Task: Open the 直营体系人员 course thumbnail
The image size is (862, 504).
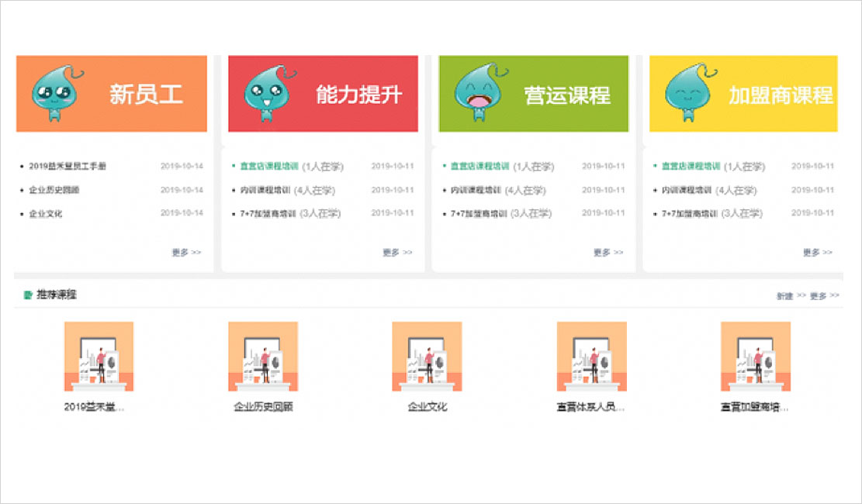Action: tap(591, 357)
